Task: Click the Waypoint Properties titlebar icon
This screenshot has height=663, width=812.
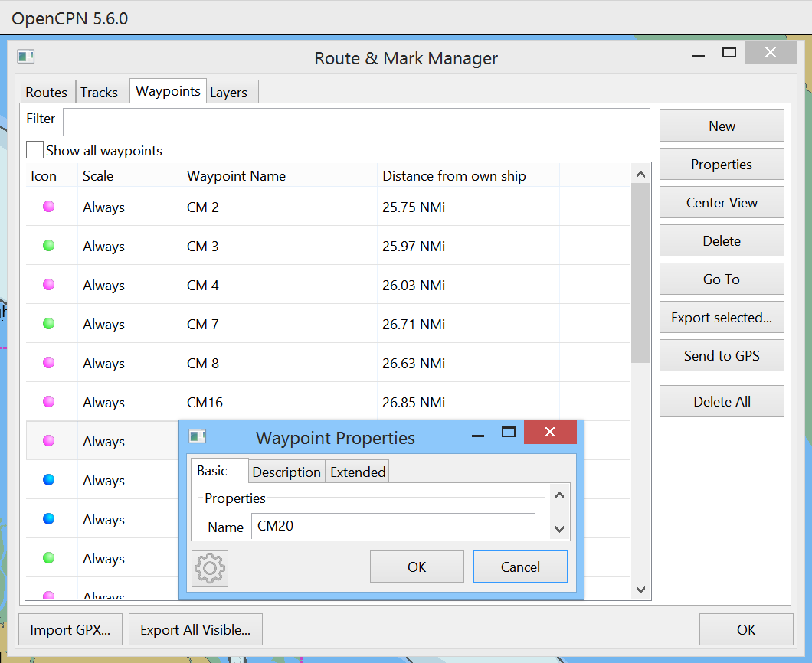Action: pyautogui.click(x=197, y=437)
